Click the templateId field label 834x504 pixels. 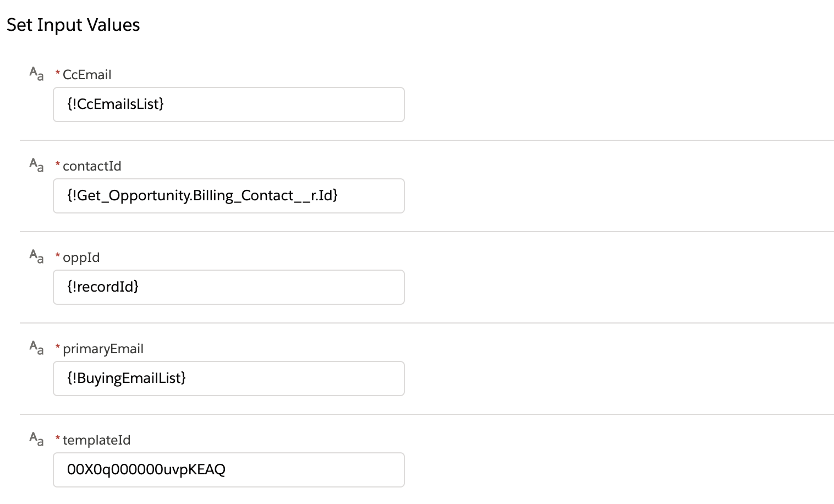[x=96, y=440]
